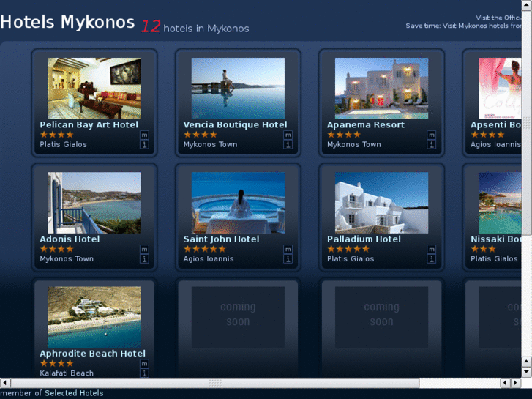Open Nissaki hotel pool photo
Viewport: 532px width, 399px height.
[500, 203]
